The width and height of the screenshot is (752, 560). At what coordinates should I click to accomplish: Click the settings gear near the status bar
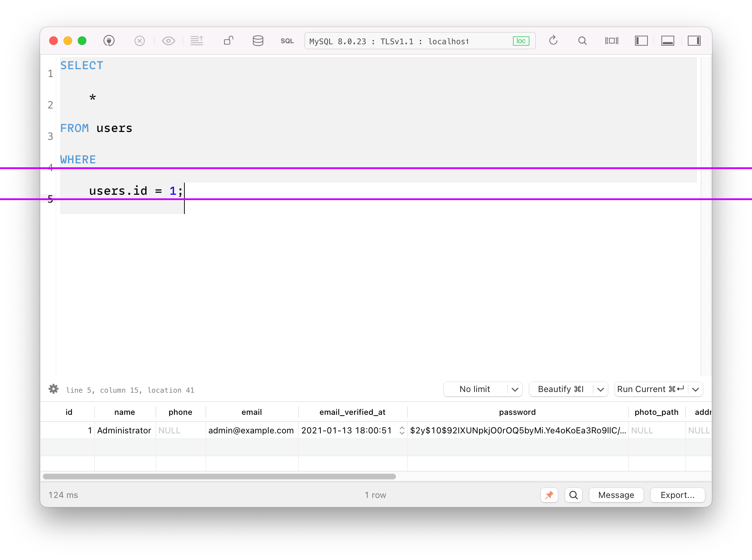click(x=53, y=389)
